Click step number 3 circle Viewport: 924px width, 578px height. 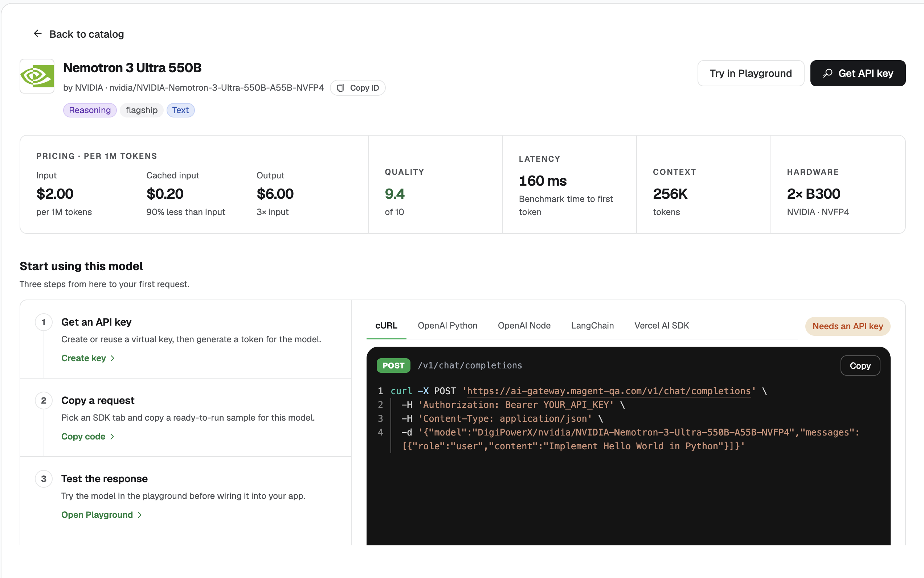tap(44, 479)
